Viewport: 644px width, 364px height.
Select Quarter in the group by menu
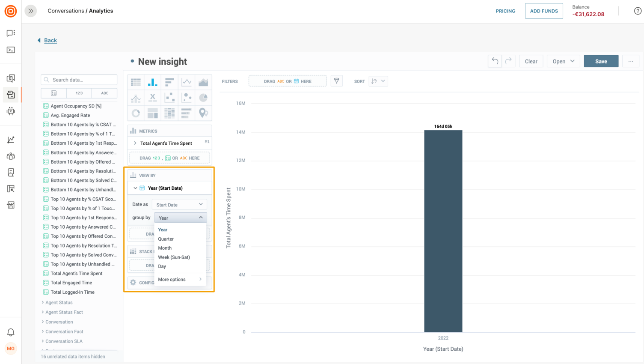[166, 239]
